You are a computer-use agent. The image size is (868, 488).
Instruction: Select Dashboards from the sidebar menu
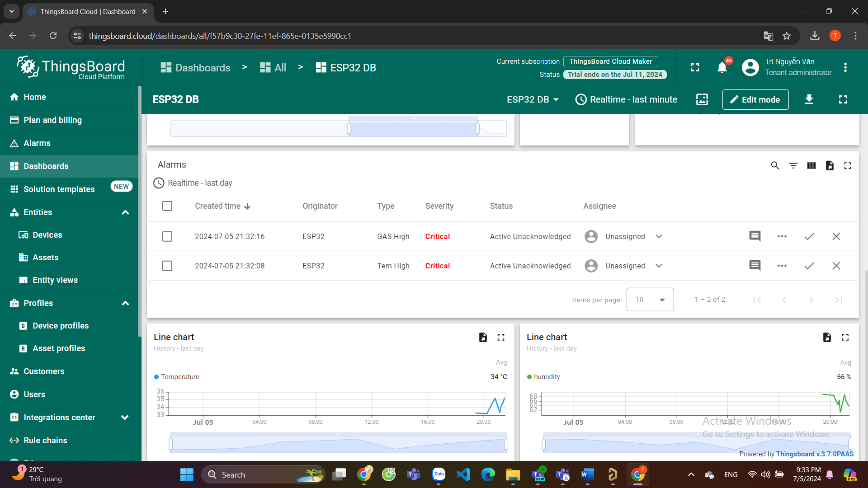tap(46, 166)
